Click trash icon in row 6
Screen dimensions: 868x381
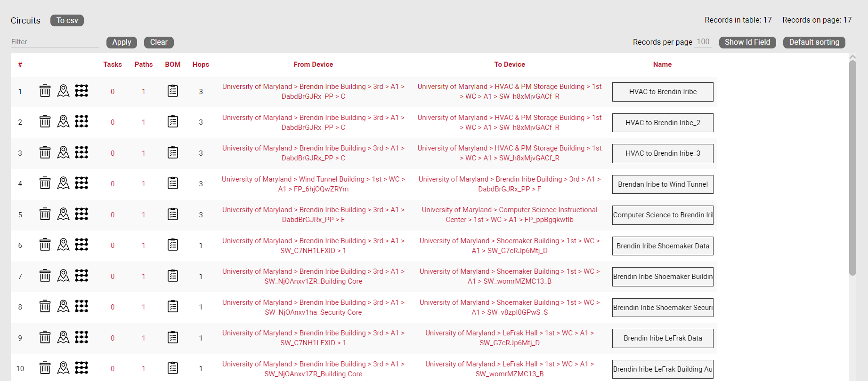pyautogui.click(x=45, y=245)
